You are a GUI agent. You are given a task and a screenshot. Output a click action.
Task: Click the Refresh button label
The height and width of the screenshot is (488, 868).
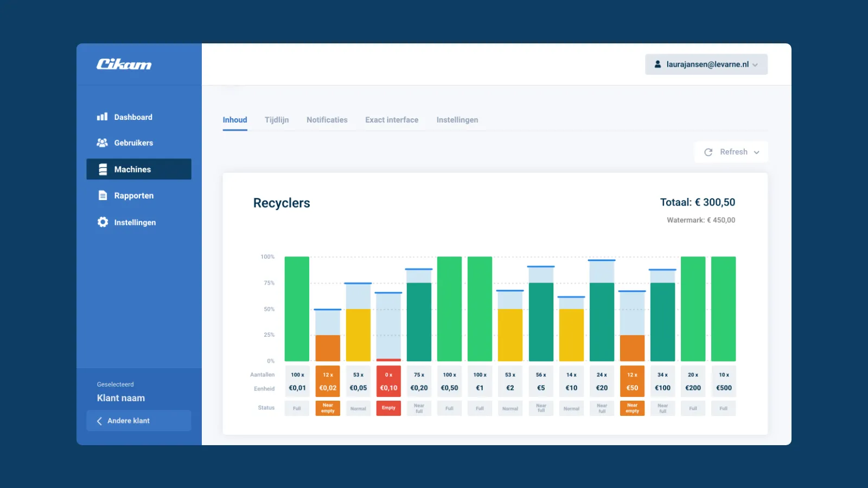pos(733,152)
